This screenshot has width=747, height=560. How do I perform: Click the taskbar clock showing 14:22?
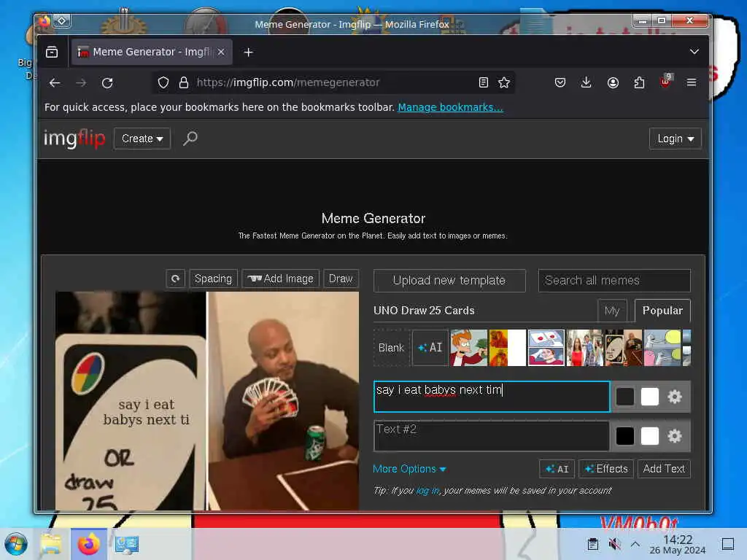click(x=678, y=544)
